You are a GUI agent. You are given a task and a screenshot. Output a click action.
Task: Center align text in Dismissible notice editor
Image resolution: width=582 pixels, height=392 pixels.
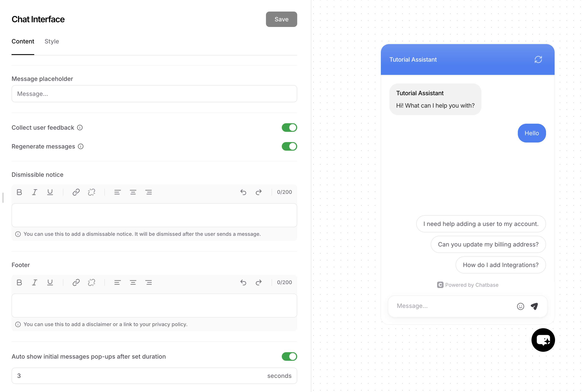pyautogui.click(x=133, y=192)
